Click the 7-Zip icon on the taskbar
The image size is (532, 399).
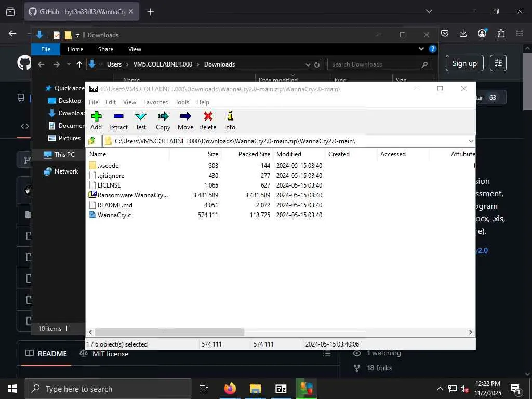click(281, 389)
